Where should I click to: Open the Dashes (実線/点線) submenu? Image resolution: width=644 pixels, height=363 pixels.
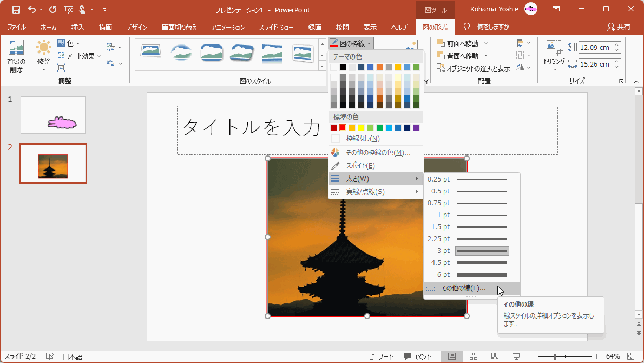click(x=376, y=192)
